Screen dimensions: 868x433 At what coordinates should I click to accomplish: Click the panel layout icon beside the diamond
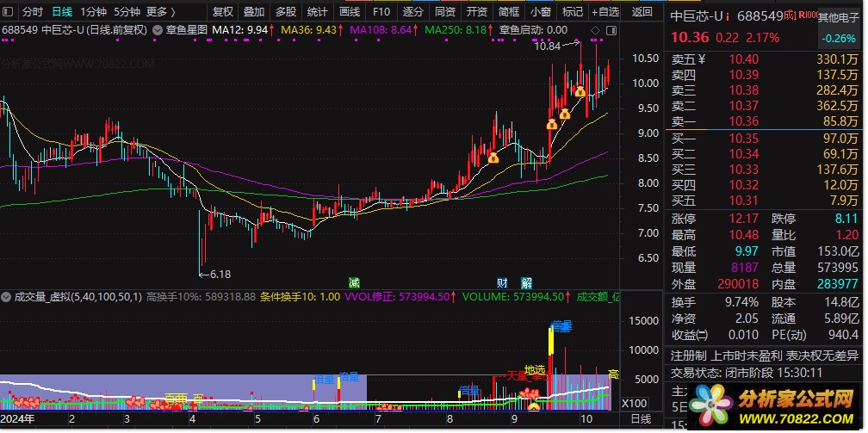point(610,30)
